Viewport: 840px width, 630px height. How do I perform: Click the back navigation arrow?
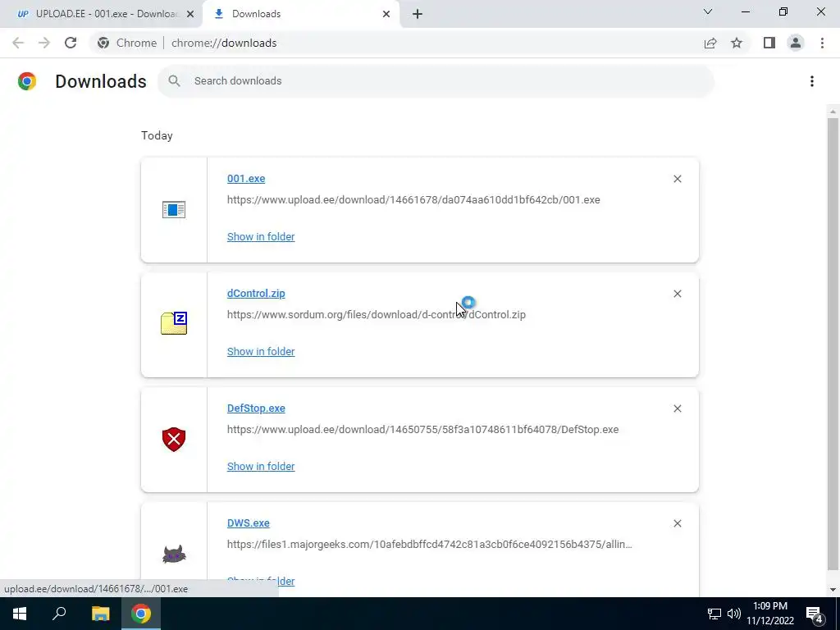18,43
